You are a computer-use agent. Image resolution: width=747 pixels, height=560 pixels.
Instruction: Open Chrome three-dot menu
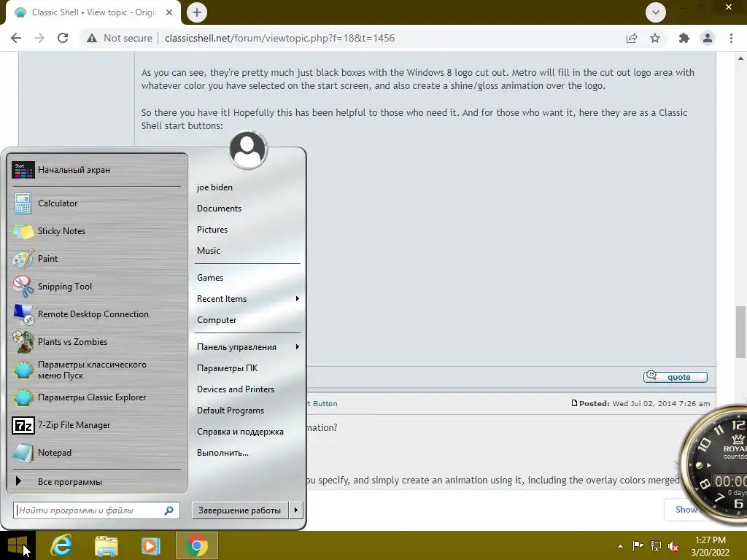pyautogui.click(x=731, y=38)
